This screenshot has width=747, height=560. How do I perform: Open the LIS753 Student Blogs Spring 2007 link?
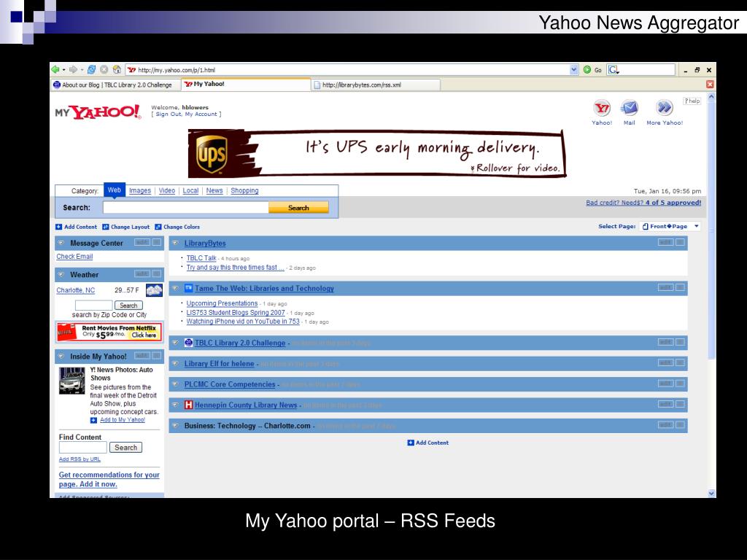tap(236, 312)
